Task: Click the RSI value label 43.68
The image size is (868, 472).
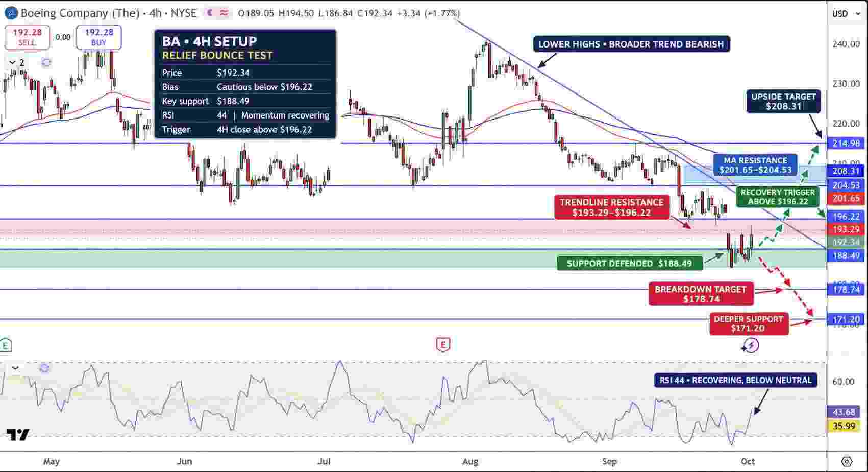Action: click(x=844, y=412)
